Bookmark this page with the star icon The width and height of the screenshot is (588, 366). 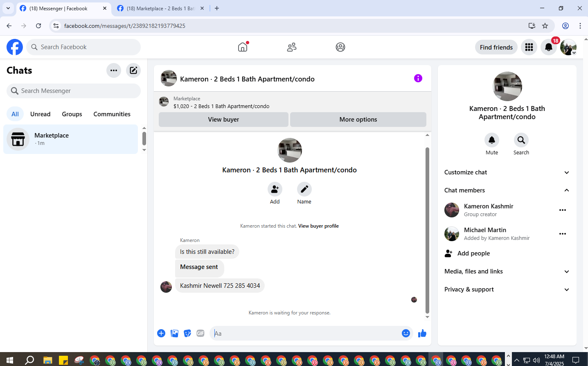(545, 26)
